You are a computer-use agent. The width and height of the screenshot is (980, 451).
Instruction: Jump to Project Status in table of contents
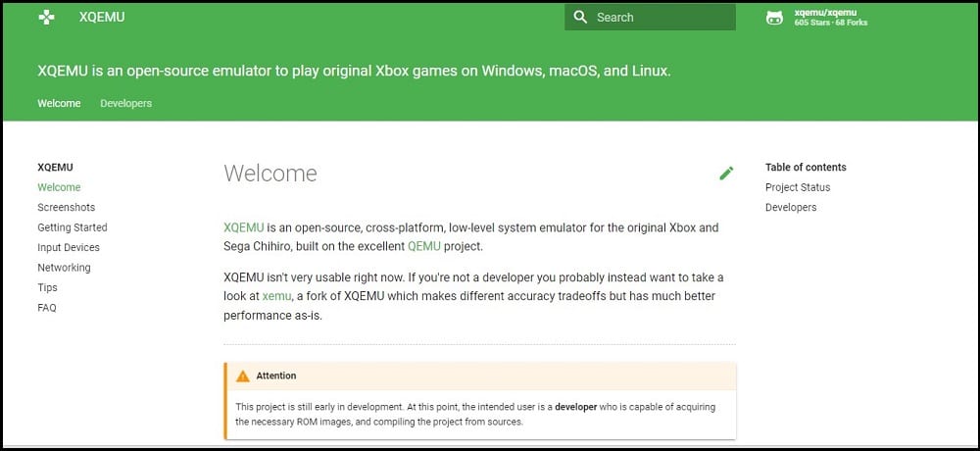coord(798,187)
